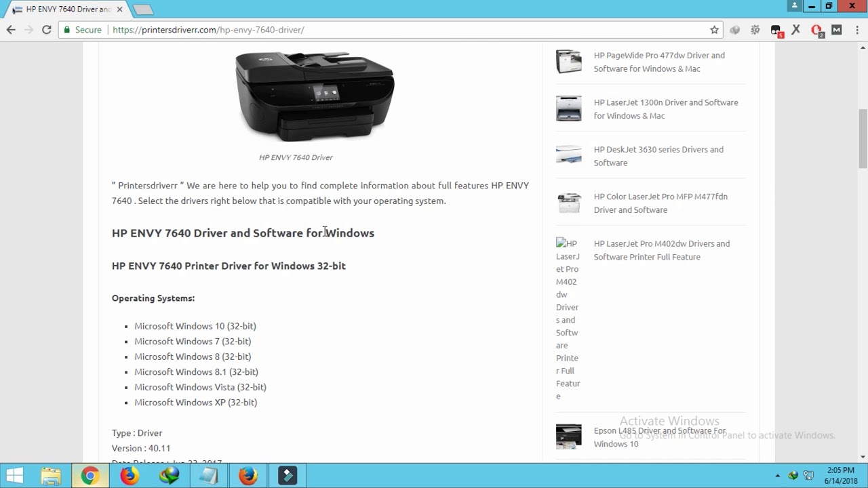Screen dimensions: 868x488
Task: Click the 'Version : 40.11' text
Action: tap(141, 448)
